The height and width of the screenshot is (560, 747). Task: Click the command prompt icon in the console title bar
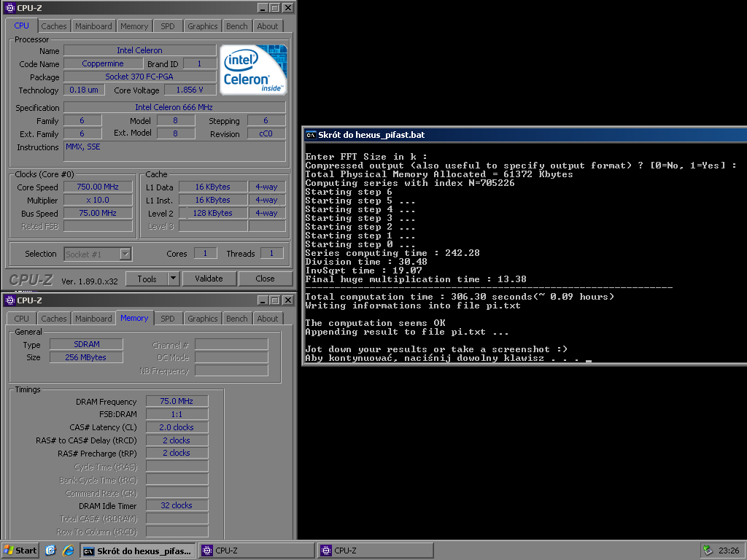point(311,135)
